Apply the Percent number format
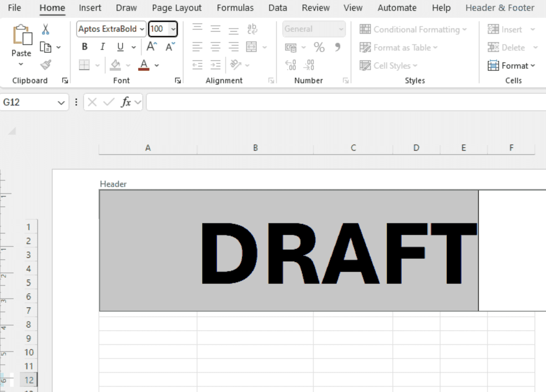This screenshot has width=546, height=392. point(319,46)
